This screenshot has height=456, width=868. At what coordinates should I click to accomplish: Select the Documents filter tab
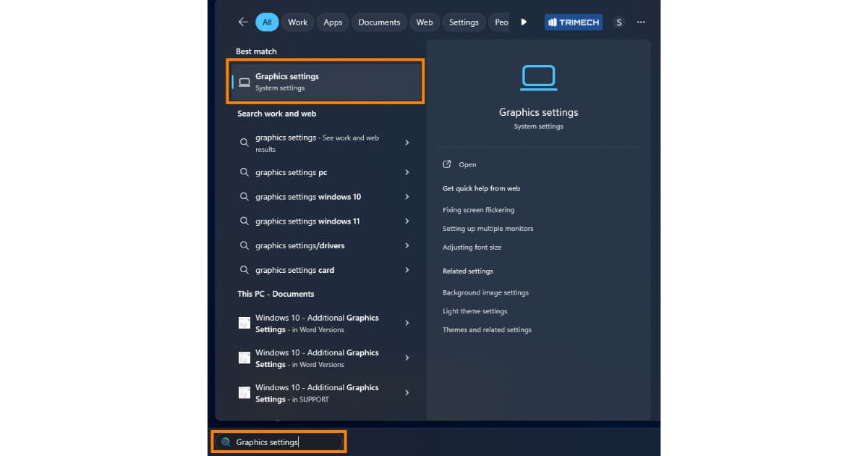click(379, 22)
